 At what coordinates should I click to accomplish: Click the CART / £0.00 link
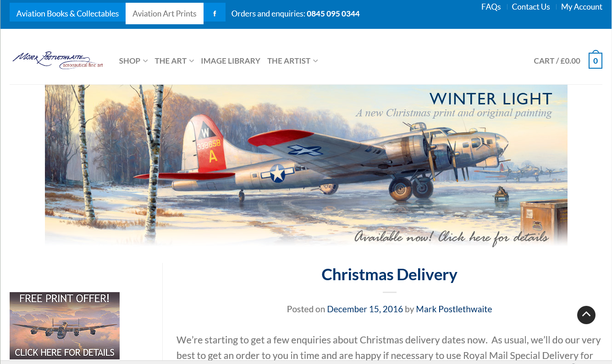click(x=557, y=61)
